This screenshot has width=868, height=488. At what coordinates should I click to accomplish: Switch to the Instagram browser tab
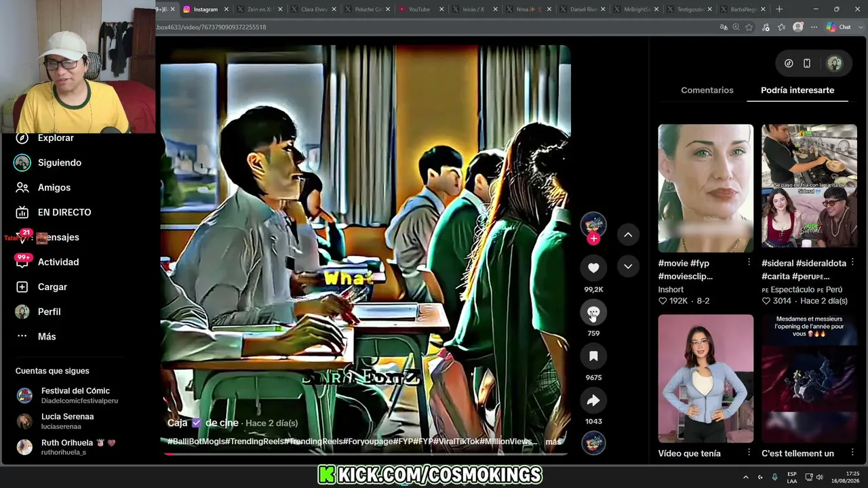(205, 9)
